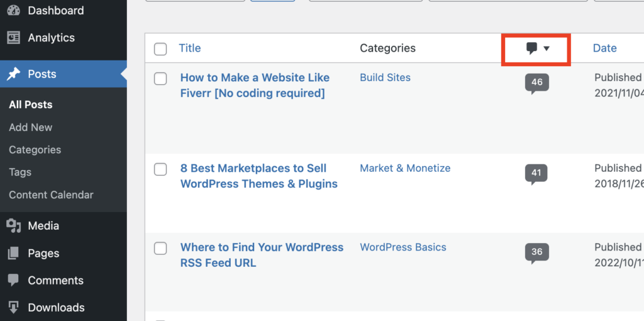Filter by WordPress Basics category link
This screenshot has width=644, height=321.
tap(403, 247)
